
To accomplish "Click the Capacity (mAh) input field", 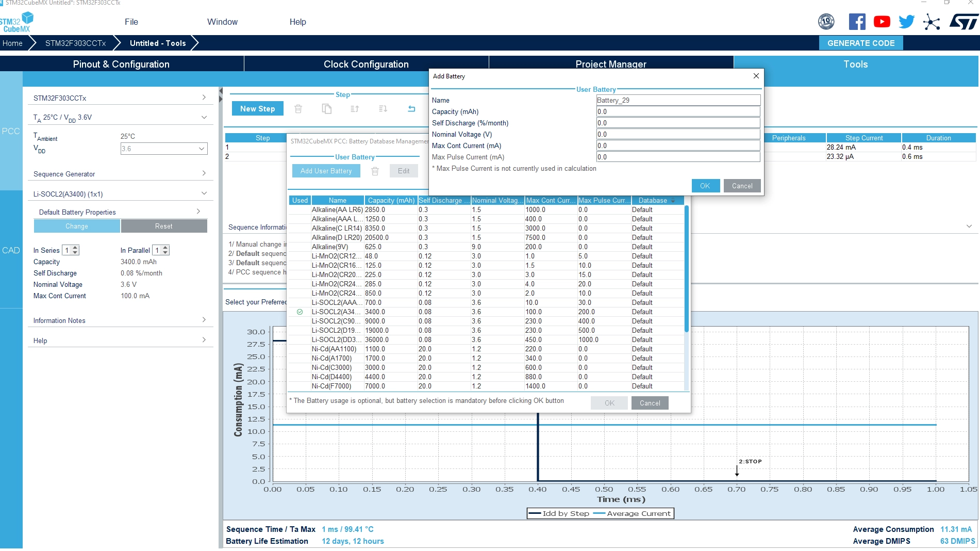I will click(678, 111).
